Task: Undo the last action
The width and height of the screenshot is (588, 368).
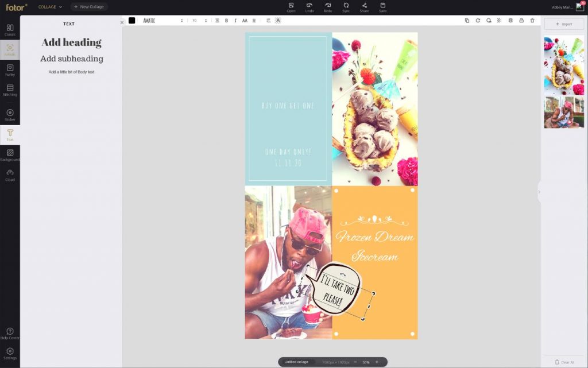Action: point(310,7)
